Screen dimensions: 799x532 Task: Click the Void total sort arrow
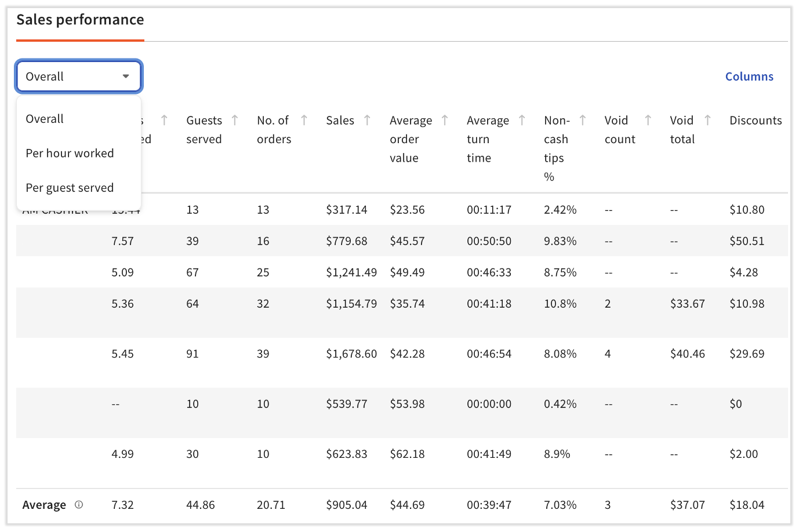tap(707, 120)
